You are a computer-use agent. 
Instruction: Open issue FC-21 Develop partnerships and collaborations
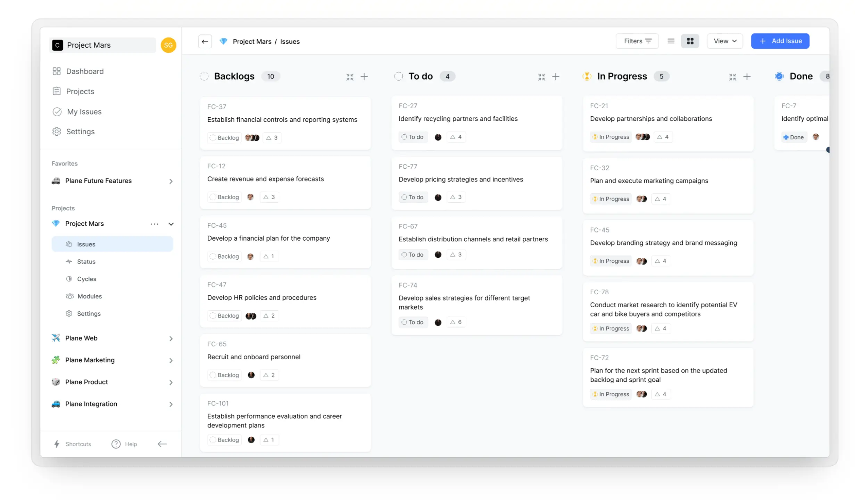click(651, 118)
